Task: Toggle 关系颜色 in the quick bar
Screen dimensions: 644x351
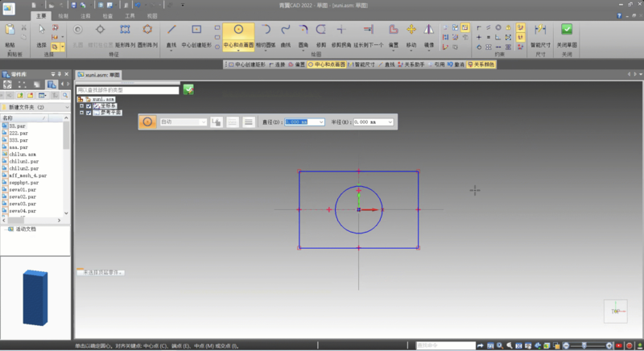Action: (482, 64)
